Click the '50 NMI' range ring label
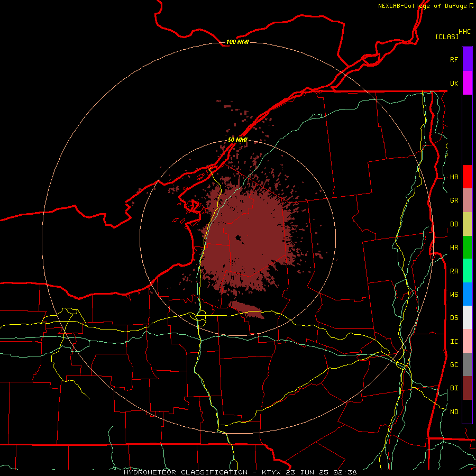This screenshot has width=476, height=476. (x=237, y=140)
